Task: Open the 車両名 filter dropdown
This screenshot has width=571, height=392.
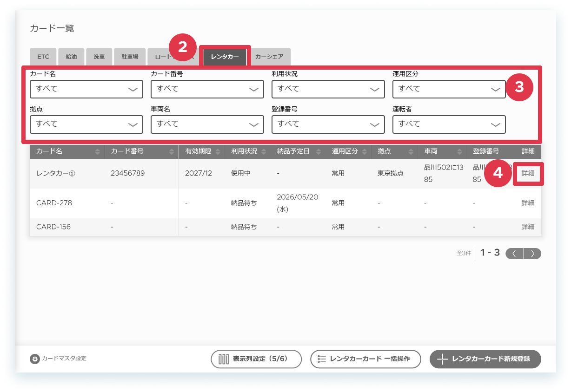Action: tap(207, 124)
